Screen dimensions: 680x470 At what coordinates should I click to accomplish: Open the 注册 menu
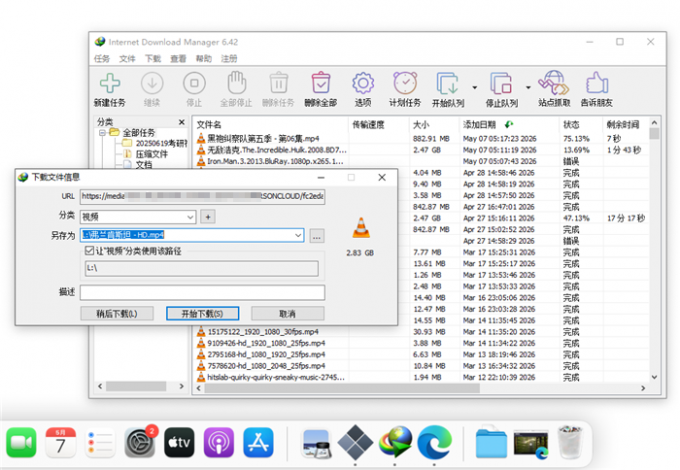(229, 59)
